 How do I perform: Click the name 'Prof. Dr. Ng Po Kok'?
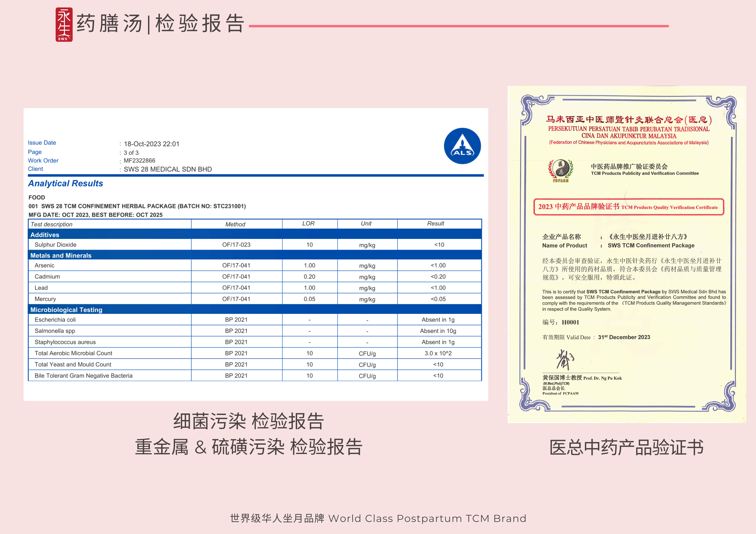tap(603, 378)
